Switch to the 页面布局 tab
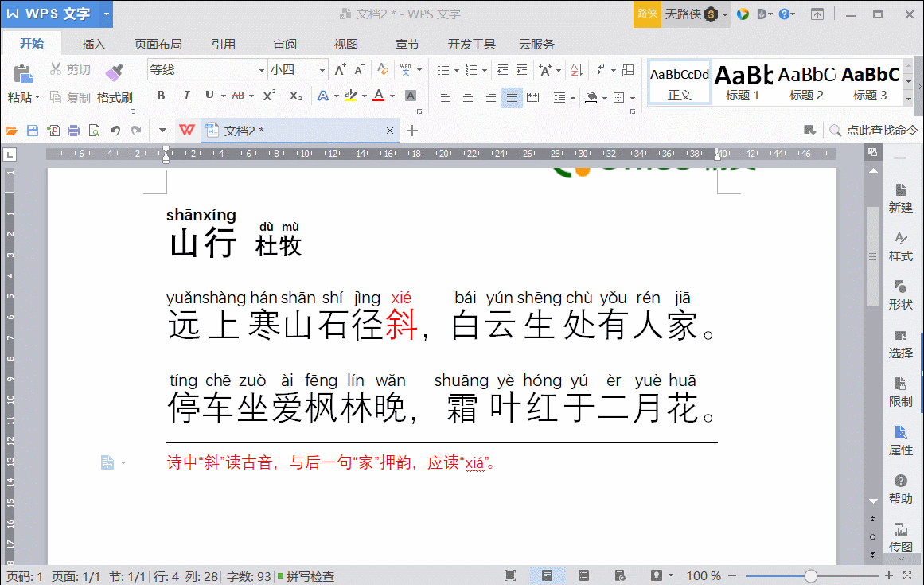The width and height of the screenshot is (924, 585). tap(158, 45)
